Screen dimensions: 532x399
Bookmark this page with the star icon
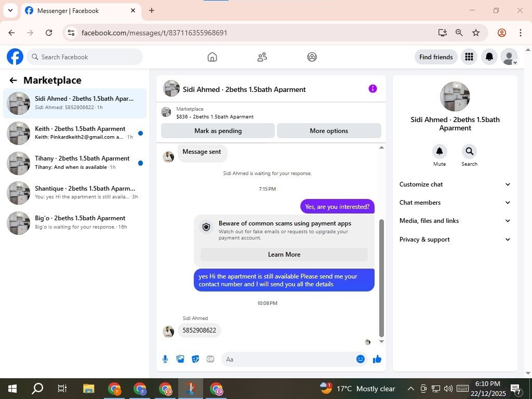pos(476,33)
